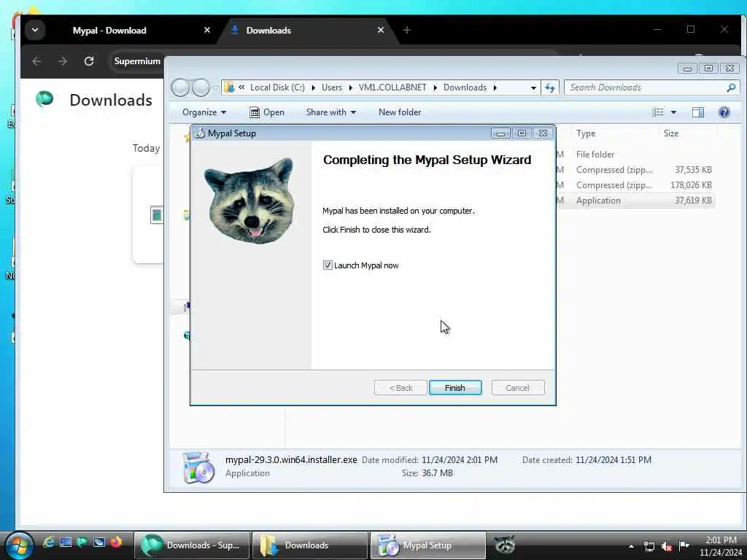
Task: Click the network tray icon
Action: (649, 546)
